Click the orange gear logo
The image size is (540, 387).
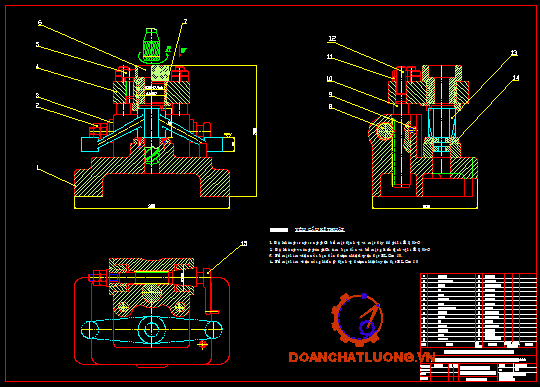tap(357, 319)
